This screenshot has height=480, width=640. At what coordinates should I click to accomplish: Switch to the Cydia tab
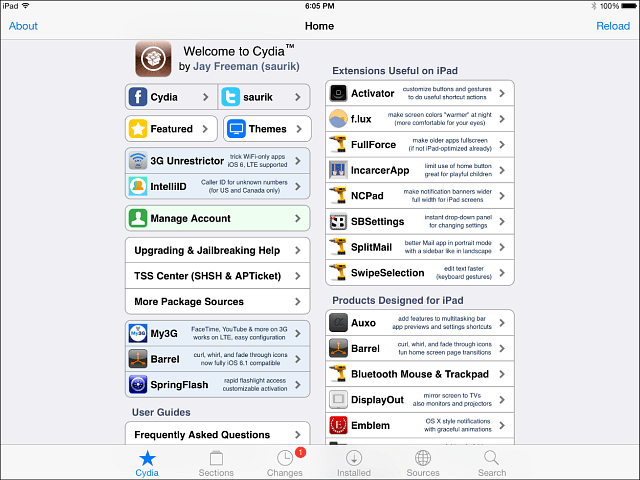[147, 463]
